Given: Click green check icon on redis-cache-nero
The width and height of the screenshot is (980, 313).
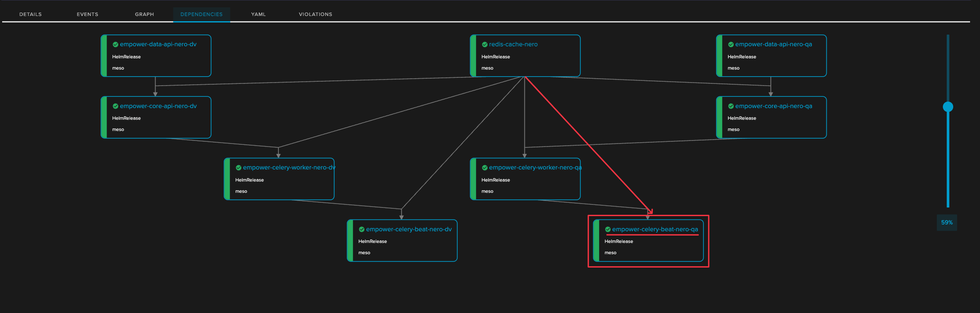Looking at the screenshot, I should [485, 45].
